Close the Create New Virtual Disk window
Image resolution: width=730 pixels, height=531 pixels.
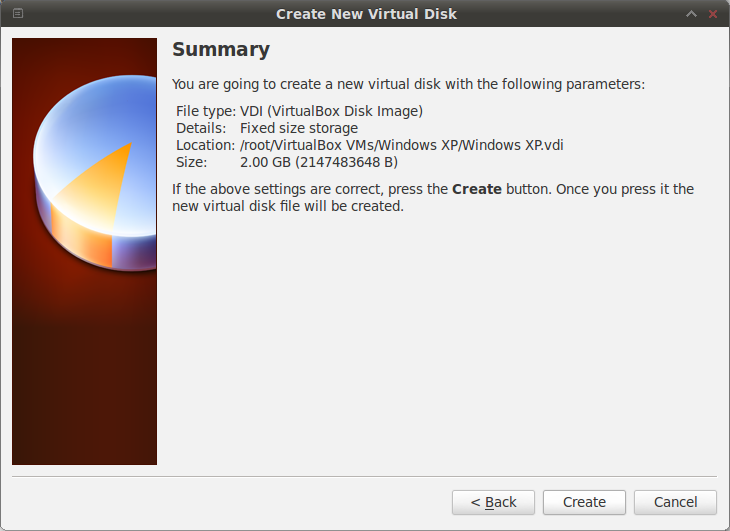pyautogui.click(x=713, y=14)
